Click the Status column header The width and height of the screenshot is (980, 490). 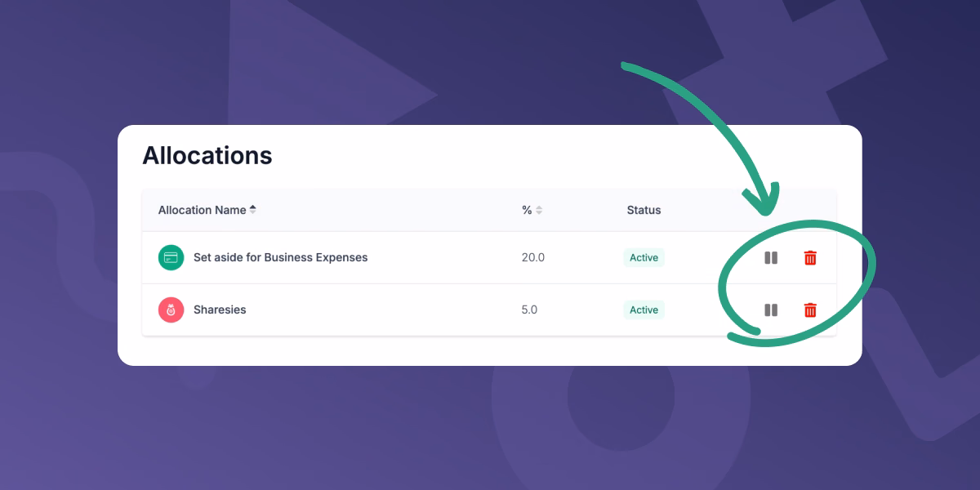click(x=644, y=210)
